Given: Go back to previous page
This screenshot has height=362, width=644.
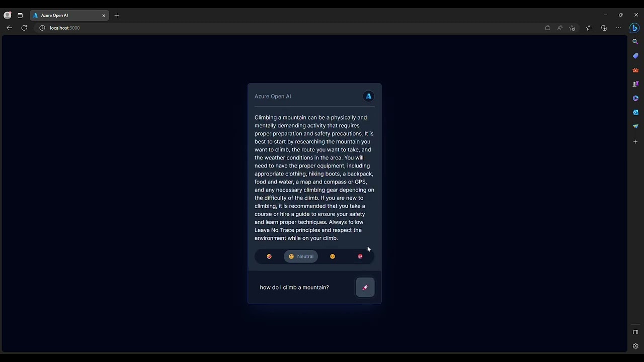Looking at the screenshot, I should coord(9,28).
